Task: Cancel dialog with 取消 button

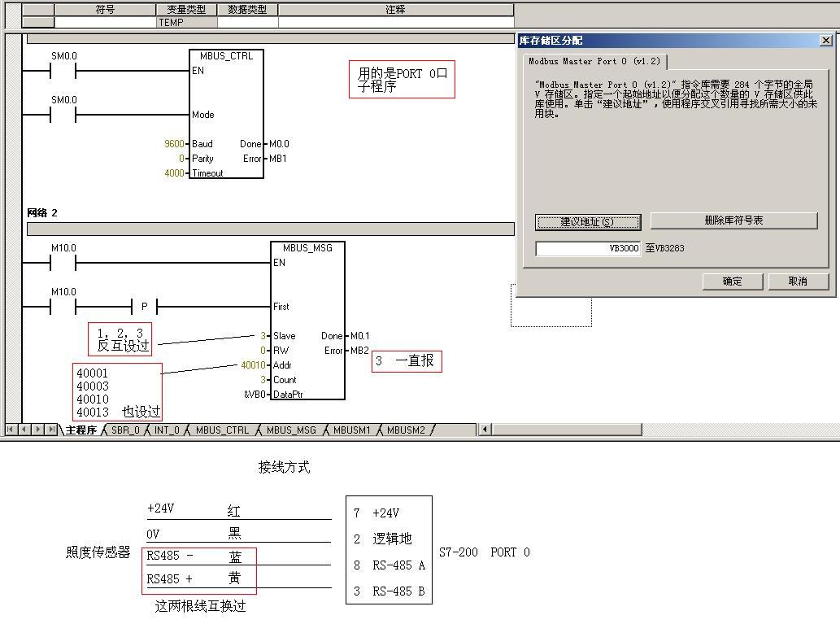Action: pyautogui.click(x=798, y=281)
